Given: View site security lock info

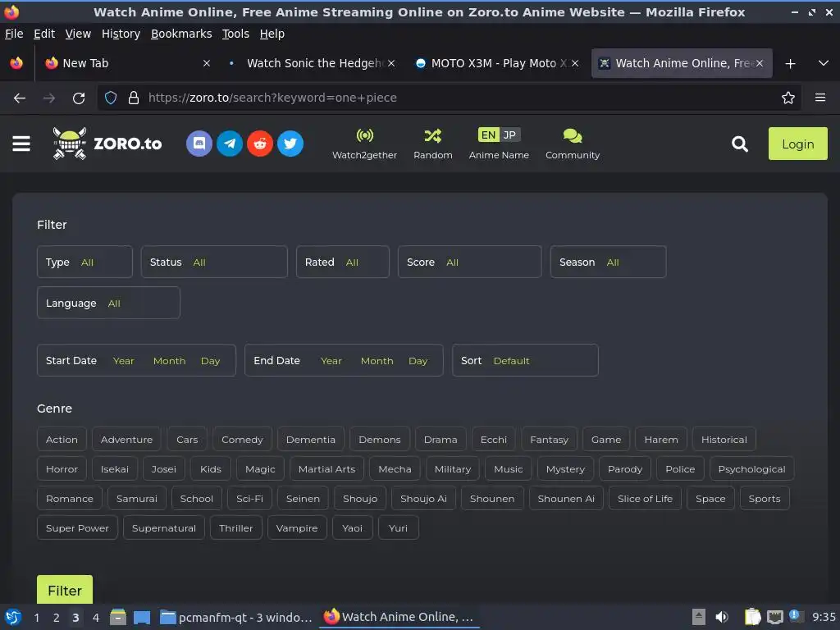Looking at the screenshot, I should click(134, 98).
